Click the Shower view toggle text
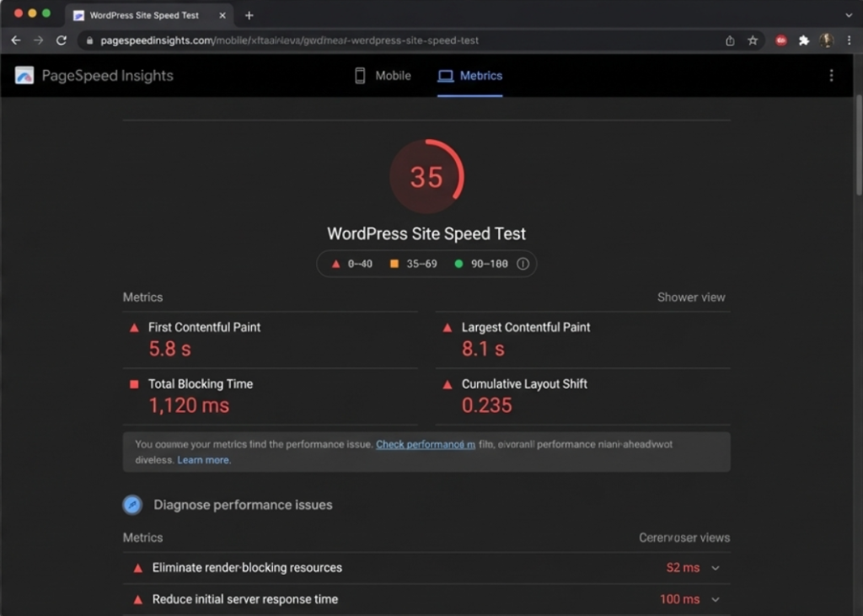 pyautogui.click(x=690, y=297)
